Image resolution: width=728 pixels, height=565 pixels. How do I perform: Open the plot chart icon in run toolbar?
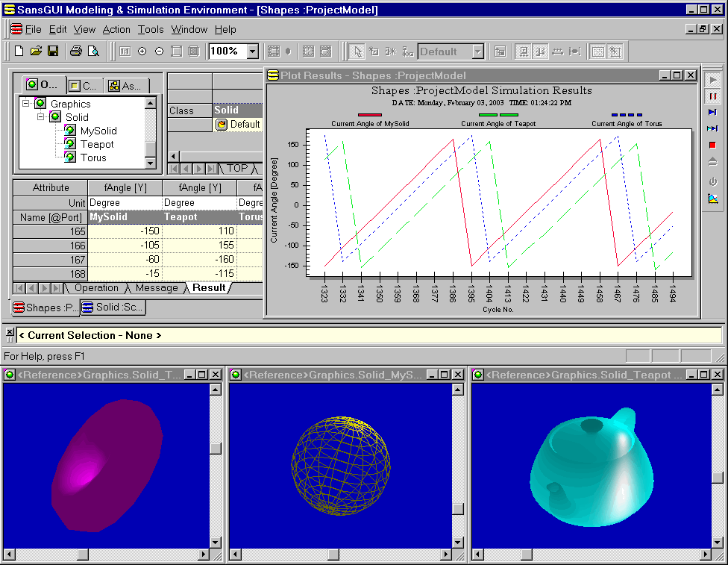click(712, 198)
